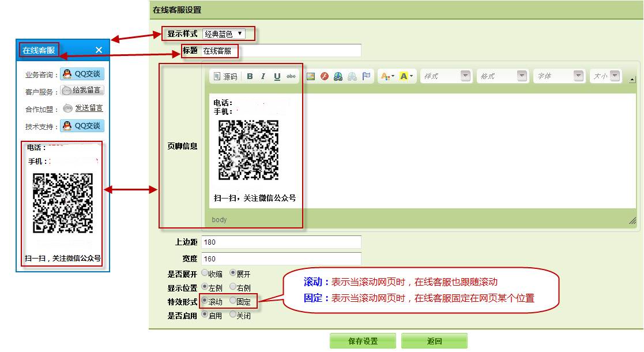Click QR code in the widget preview
Screen dimensions: 644x352
point(63,203)
